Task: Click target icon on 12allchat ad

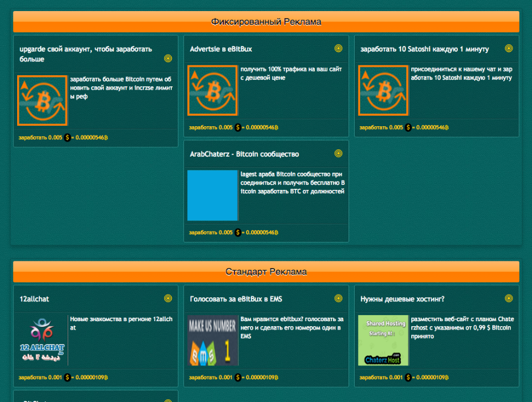Action: [x=168, y=298]
